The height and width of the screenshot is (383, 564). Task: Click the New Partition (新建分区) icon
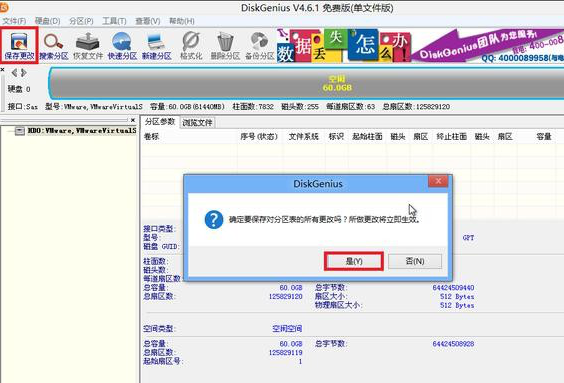point(156,46)
